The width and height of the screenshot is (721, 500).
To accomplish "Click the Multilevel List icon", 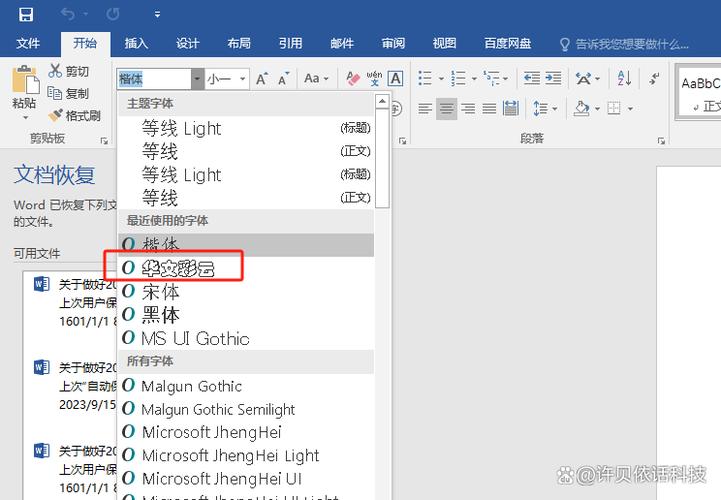I will point(492,78).
